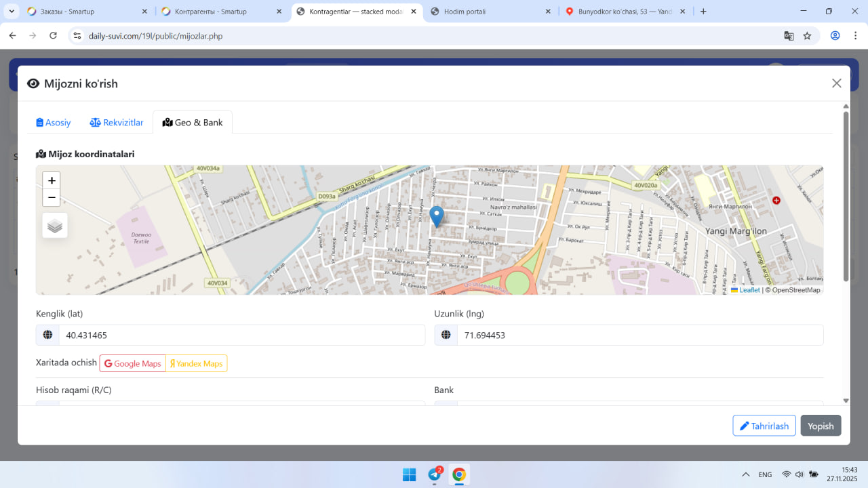Image resolution: width=868 pixels, height=488 pixels.
Task: Click the Kenglik latitude input field
Action: [241, 335]
